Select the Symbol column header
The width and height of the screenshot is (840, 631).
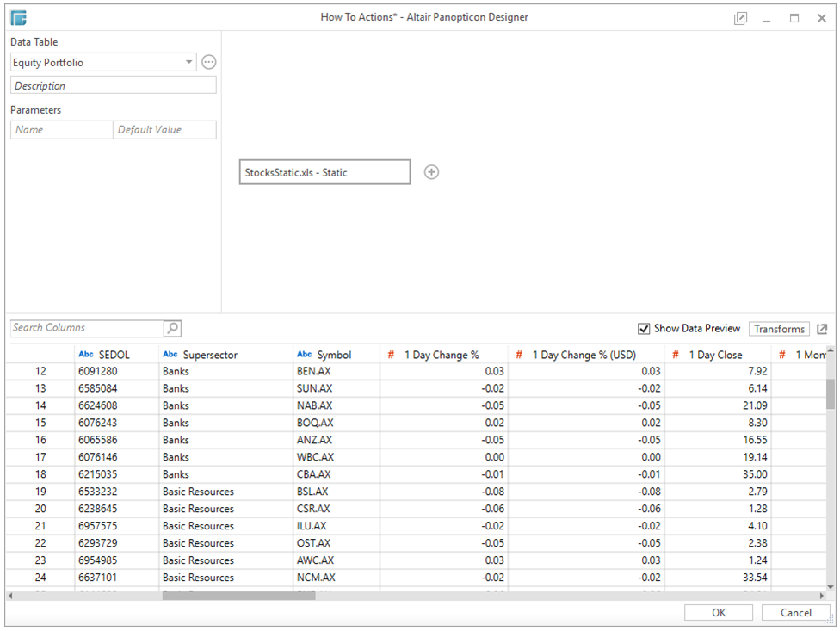click(334, 355)
